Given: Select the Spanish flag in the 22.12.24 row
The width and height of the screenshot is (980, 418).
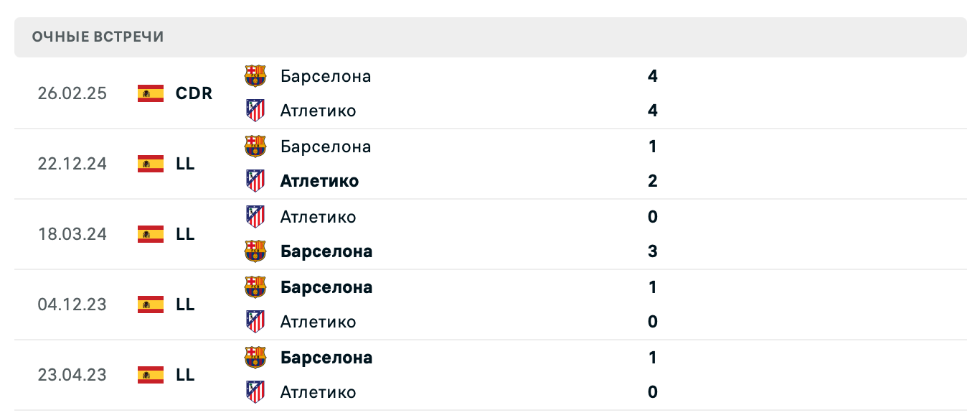Looking at the screenshot, I should coord(149,164).
